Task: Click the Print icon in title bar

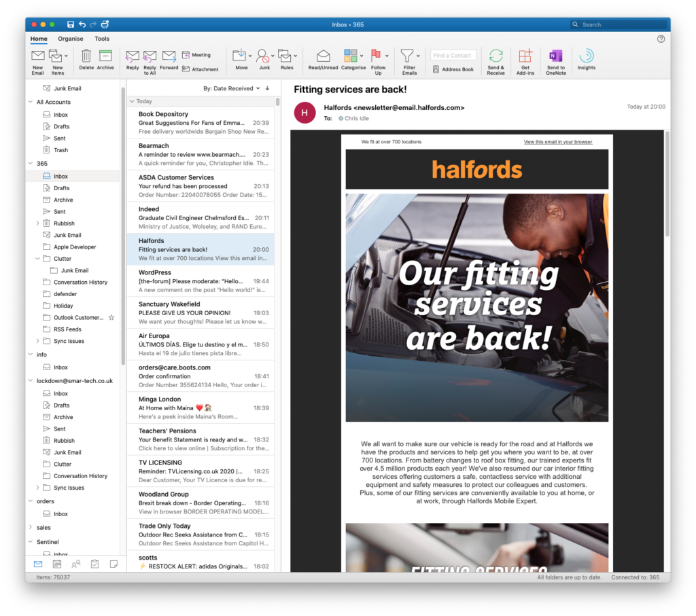Action: (105, 24)
